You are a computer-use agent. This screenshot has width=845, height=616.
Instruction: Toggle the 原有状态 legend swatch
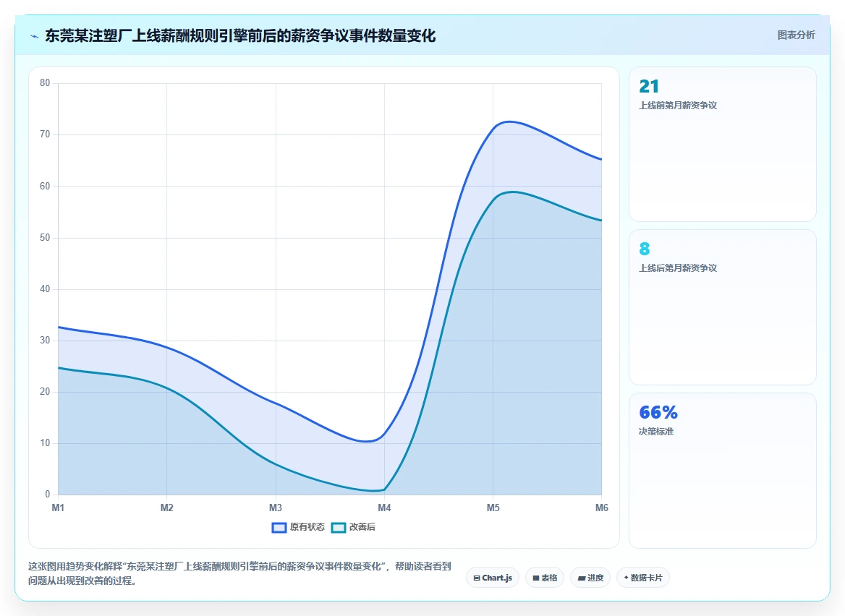[x=279, y=527]
